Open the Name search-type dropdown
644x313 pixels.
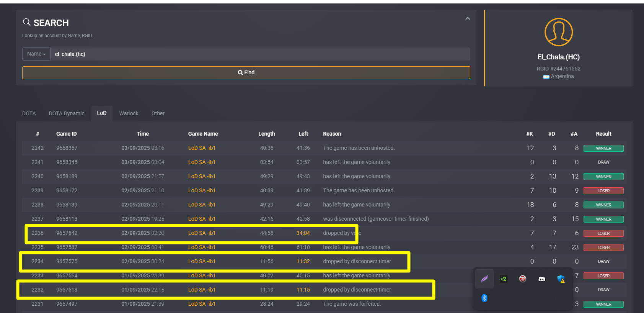pyautogui.click(x=36, y=54)
